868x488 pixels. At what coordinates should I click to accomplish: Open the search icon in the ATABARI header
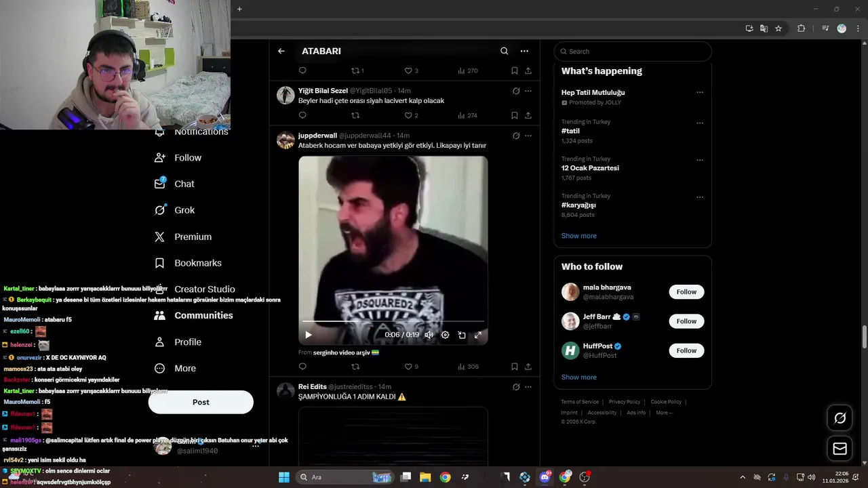[504, 51]
